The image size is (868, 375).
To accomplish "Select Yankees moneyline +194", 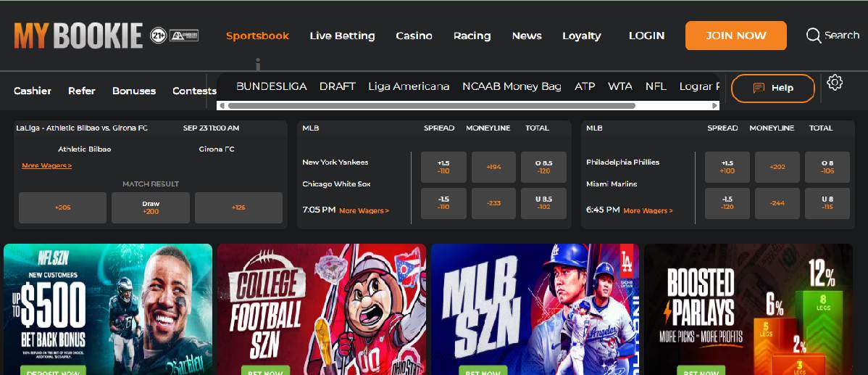I will (x=494, y=168).
